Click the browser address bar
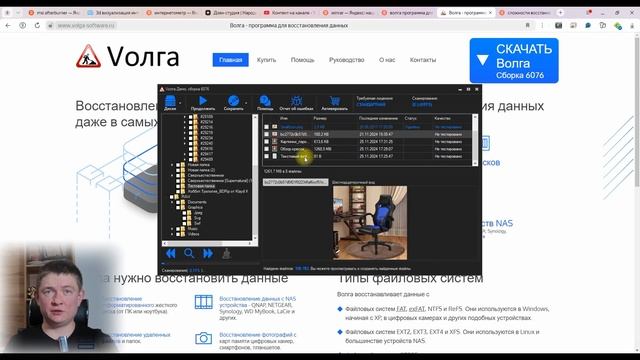This screenshot has height=360, width=640. pos(288,25)
